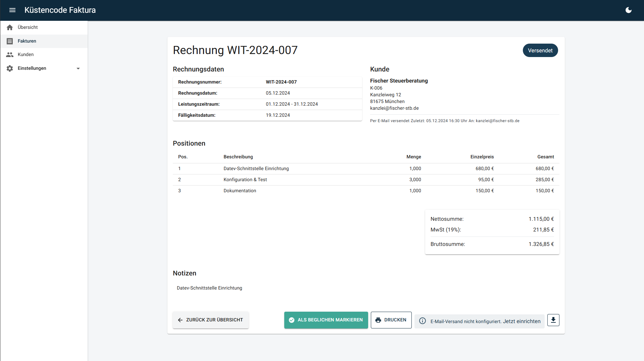
Task: Open the Übersicht section
Action: coord(28,27)
